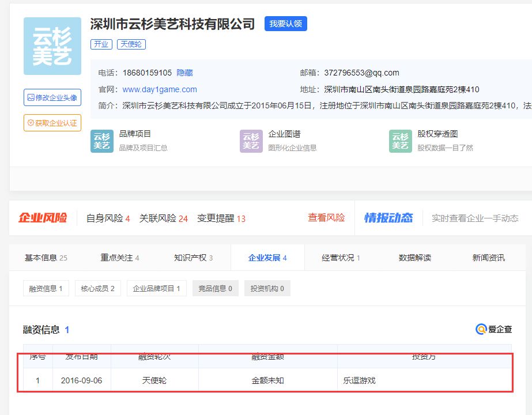Select the 竞品信息 0 sub-tab

coord(216,288)
